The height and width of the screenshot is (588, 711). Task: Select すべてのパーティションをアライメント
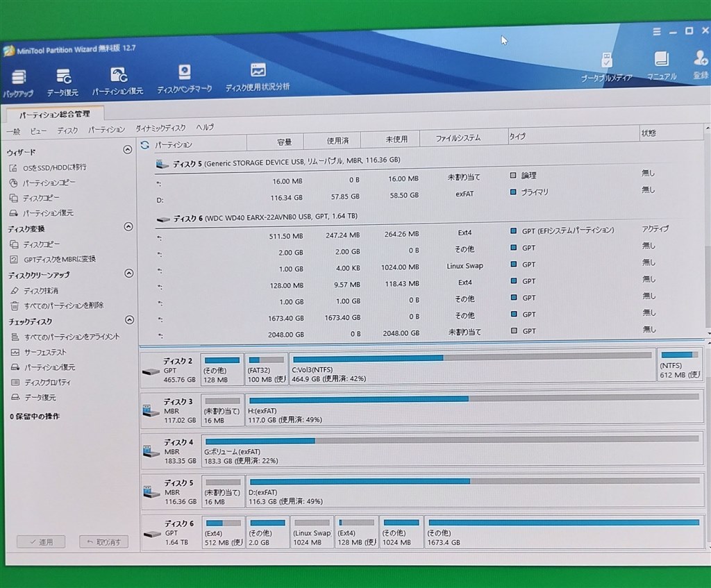[65, 337]
